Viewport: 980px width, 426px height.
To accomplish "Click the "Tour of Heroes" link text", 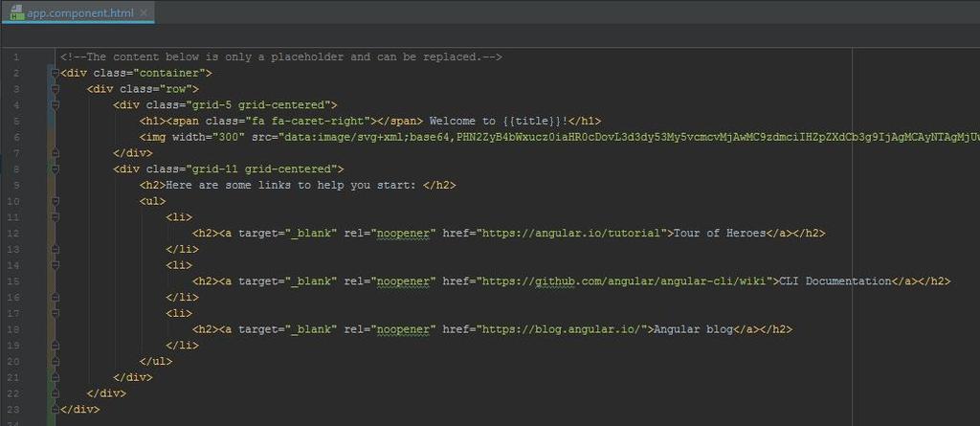I will pyautogui.click(x=721, y=233).
